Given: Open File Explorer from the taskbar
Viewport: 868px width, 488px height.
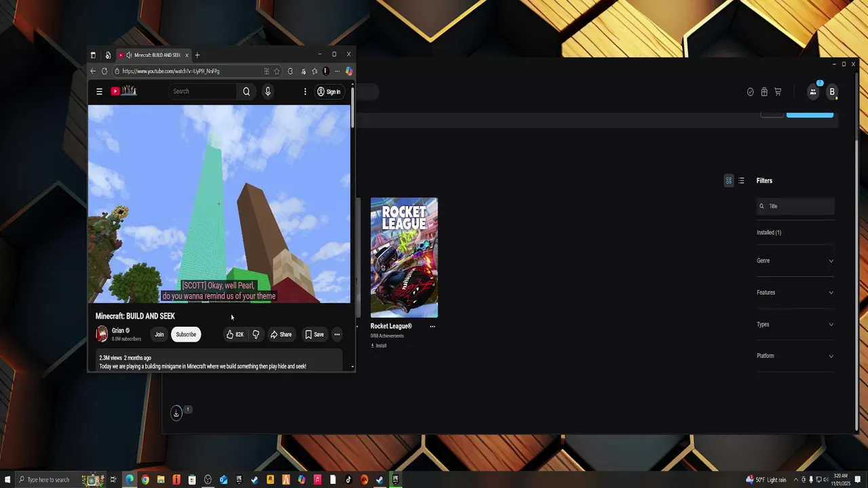Looking at the screenshot, I should pyautogui.click(x=161, y=480).
